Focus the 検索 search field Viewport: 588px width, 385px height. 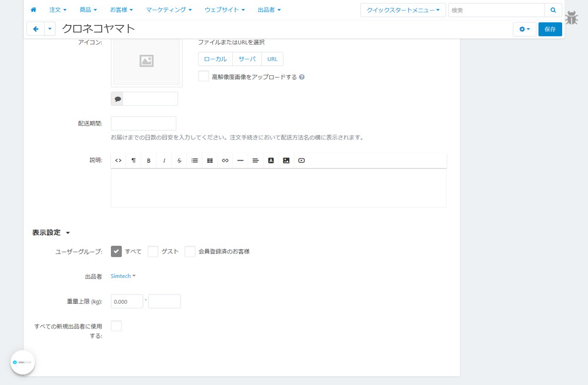pos(496,10)
